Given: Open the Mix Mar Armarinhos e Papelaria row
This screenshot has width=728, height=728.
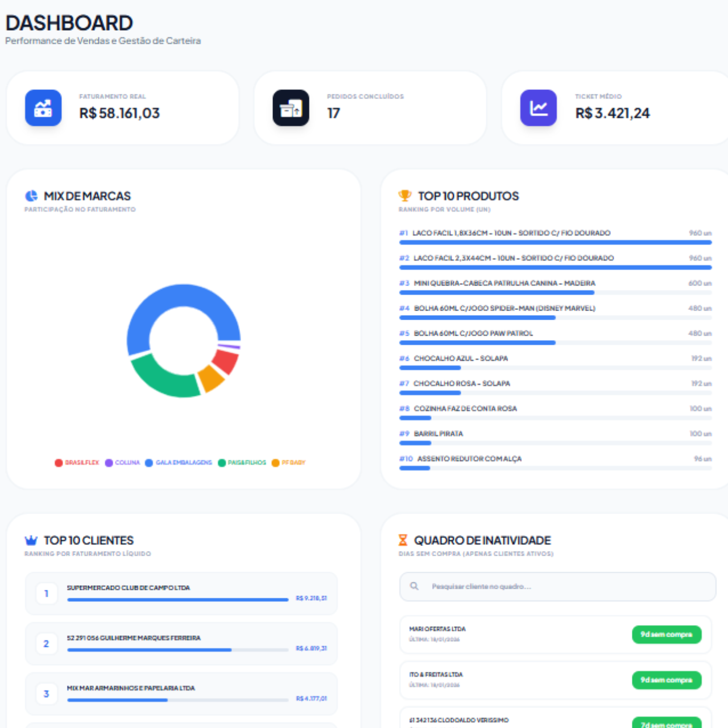Looking at the screenshot, I should click(181, 693).
